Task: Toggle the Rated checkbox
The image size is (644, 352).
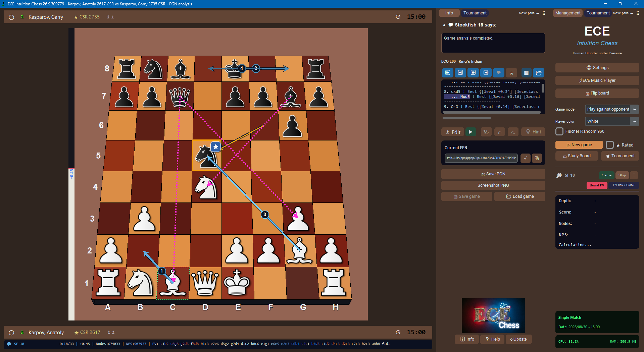Action: point(610,145)
